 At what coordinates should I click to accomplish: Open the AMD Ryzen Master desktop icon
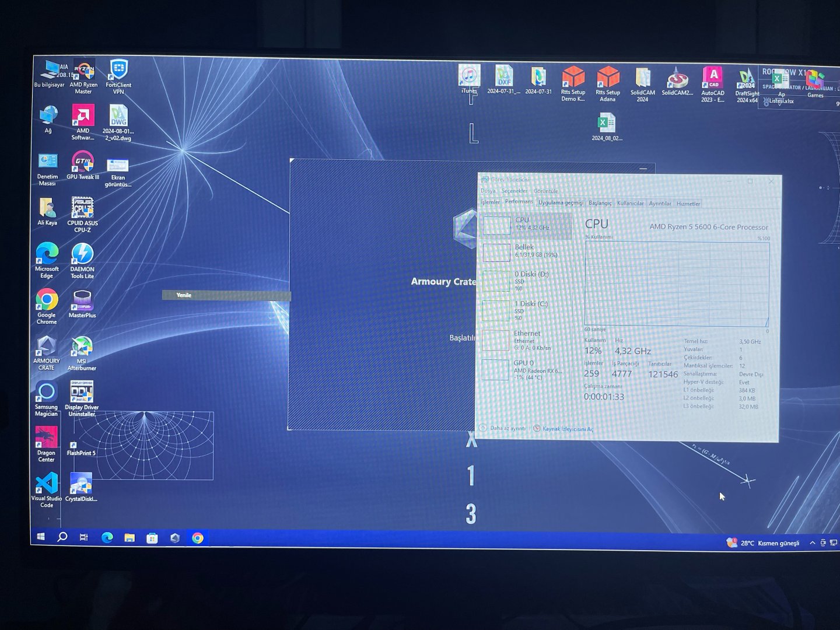(83, 77)
